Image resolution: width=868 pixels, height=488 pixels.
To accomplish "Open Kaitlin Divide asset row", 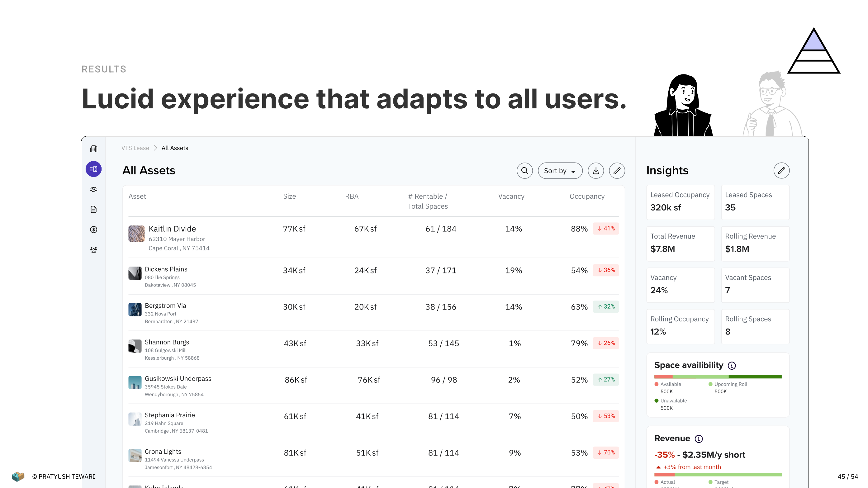I will click(172, 229).
